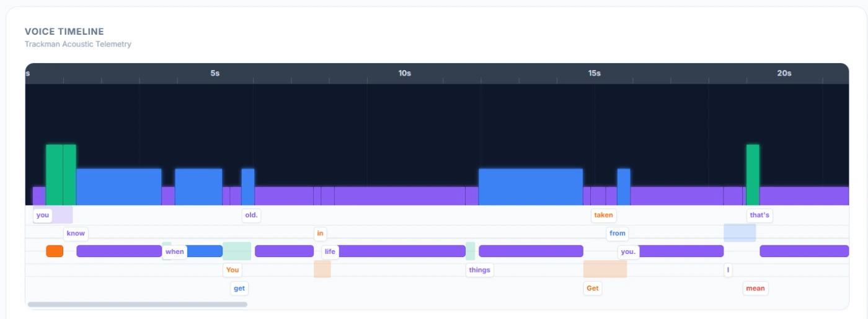
Task: Select the wide blue amplitude bar before 15s
Action: click(x=531, y=186)
